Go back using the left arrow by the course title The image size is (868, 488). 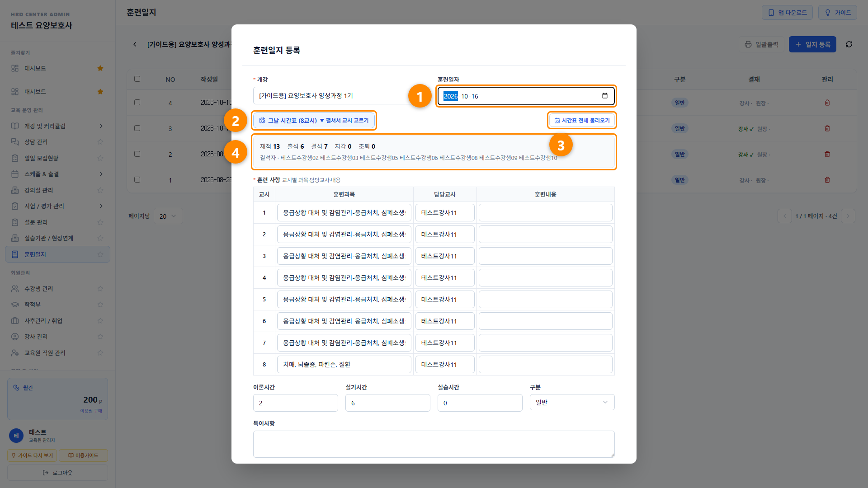click(135, 44)
